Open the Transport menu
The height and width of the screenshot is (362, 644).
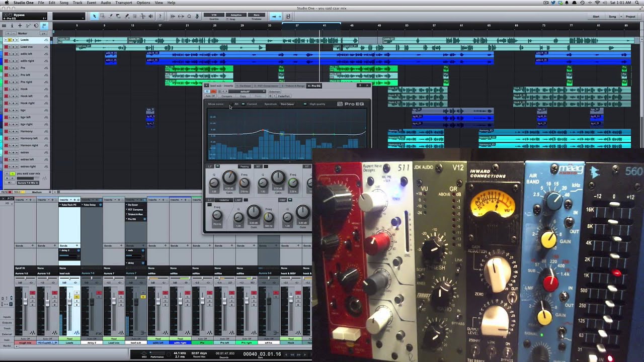(x=124, y=3)
